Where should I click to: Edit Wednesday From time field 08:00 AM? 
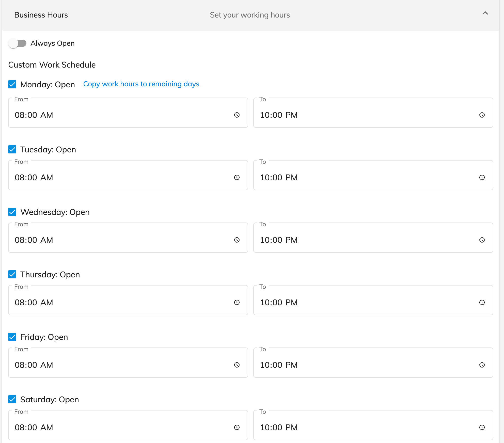128,238
